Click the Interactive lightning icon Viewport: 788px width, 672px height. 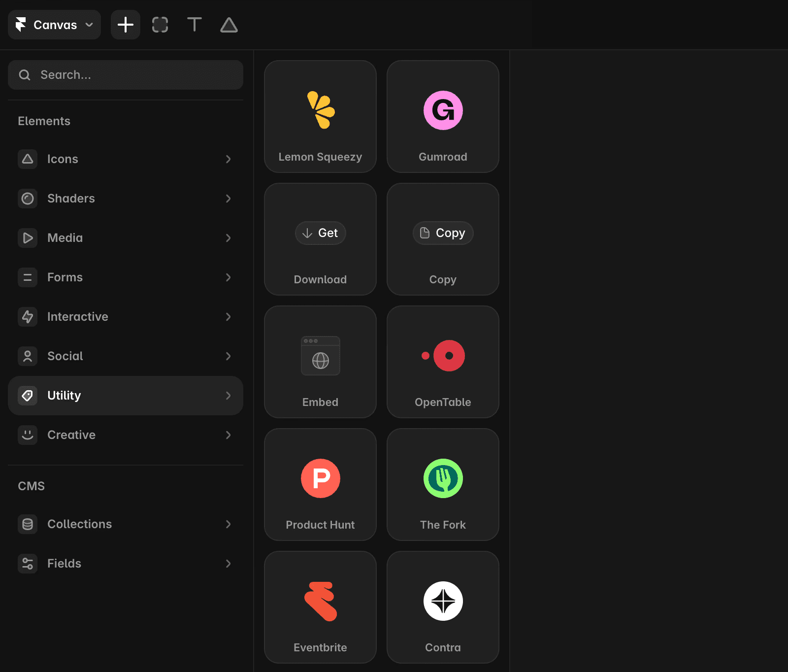click(28, 317)
